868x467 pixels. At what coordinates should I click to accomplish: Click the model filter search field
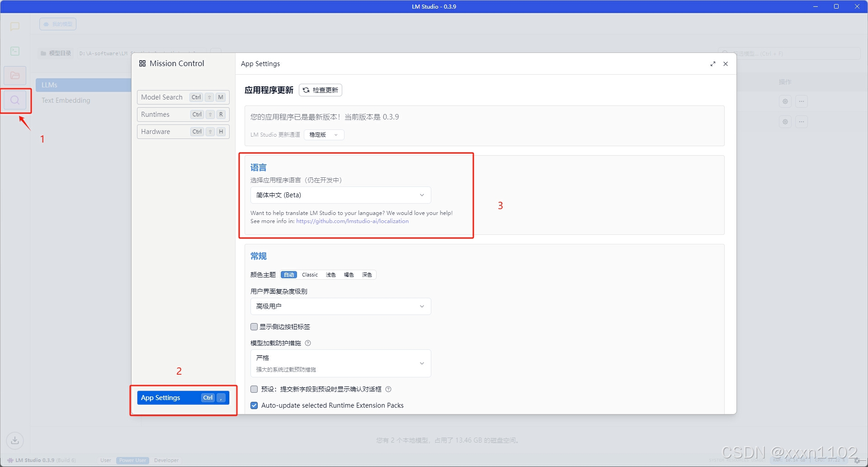pyautogui.click(x=789, y=53)
